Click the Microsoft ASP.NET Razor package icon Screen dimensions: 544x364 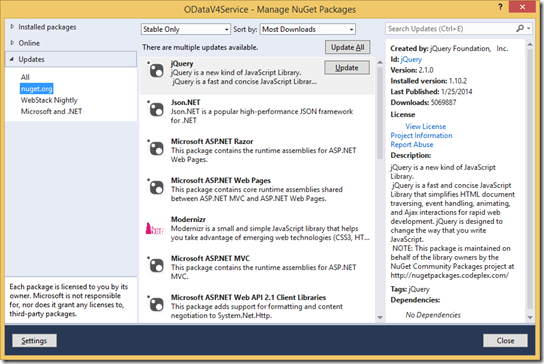156,148
